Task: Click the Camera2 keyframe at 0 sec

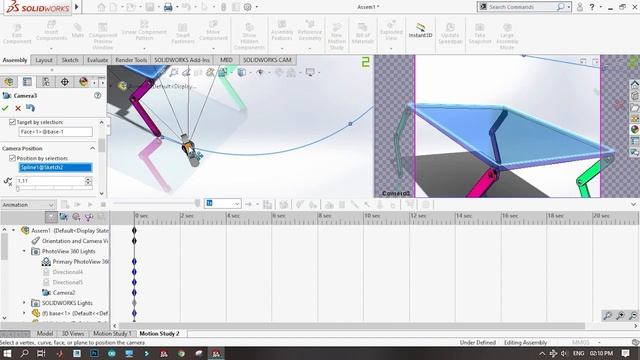Action: (x=134, y=293)
